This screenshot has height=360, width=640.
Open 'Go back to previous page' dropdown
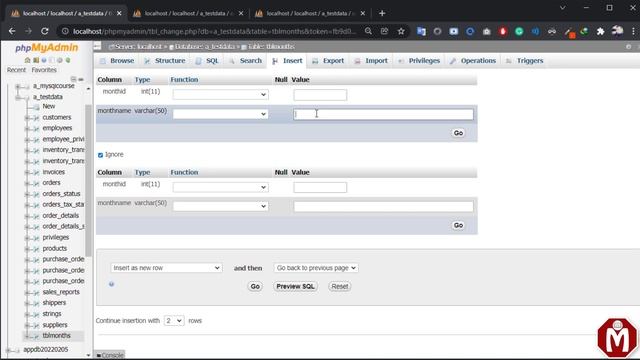pos(316,268)
